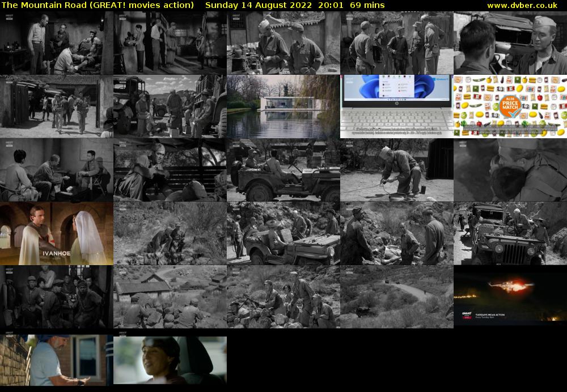Select the thumbnail of a winding road in the hills

coord(397,297)
